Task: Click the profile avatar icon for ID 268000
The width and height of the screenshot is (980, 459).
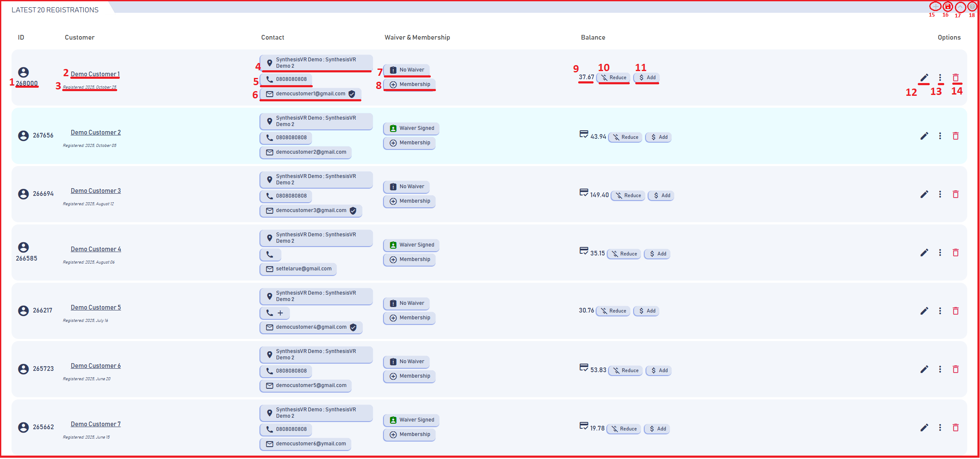Action: point(23,72)
